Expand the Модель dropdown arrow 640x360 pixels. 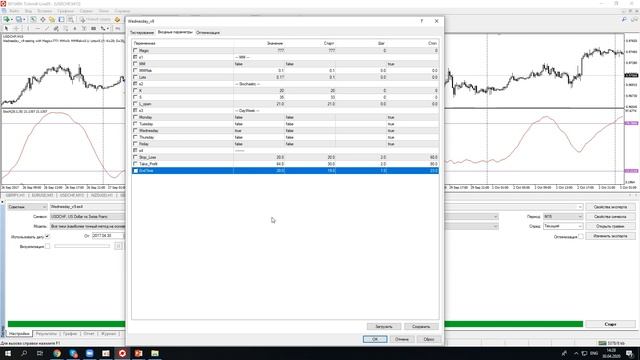tap(495, 226)
